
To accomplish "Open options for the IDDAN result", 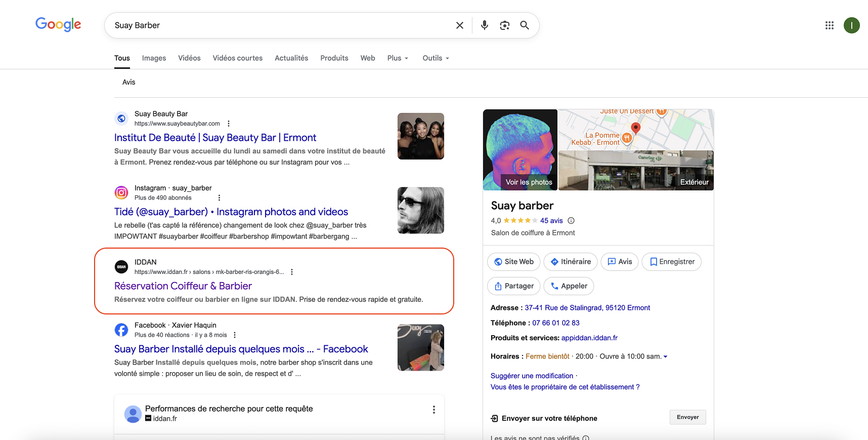I will tap(292, 272).
